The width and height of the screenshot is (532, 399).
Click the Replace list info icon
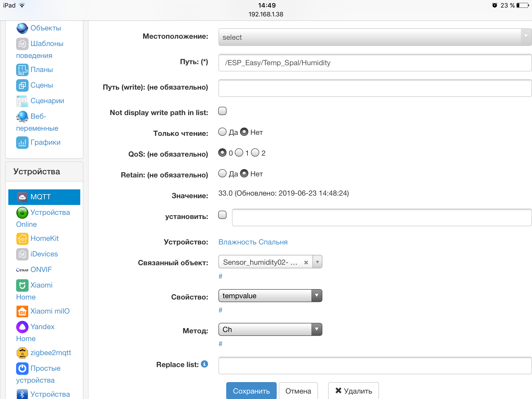[205, 364]
